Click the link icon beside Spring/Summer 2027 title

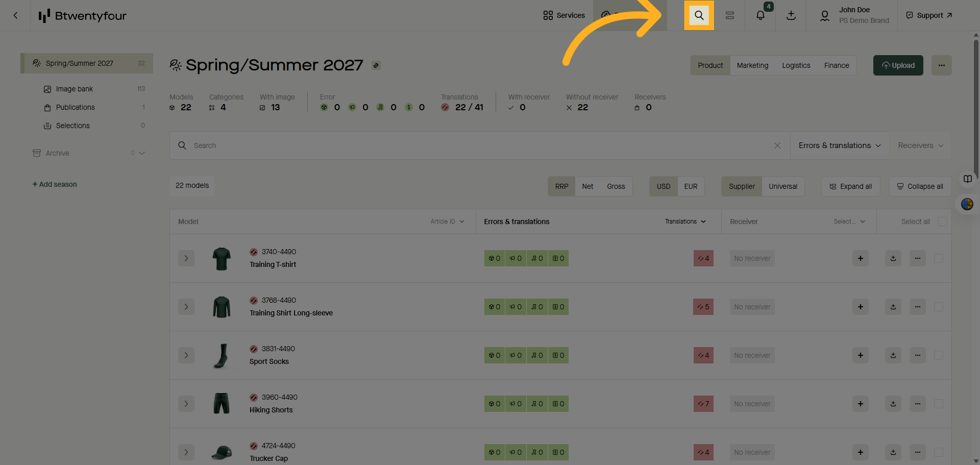(376, 65)
